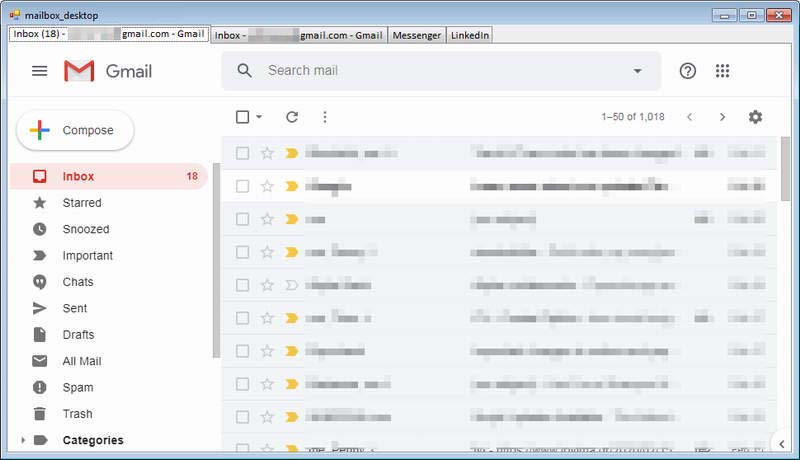Screen dimensions: 800x460
Task: Click the Starred star icon in sidebar
Action: click(x=39, y=203)
